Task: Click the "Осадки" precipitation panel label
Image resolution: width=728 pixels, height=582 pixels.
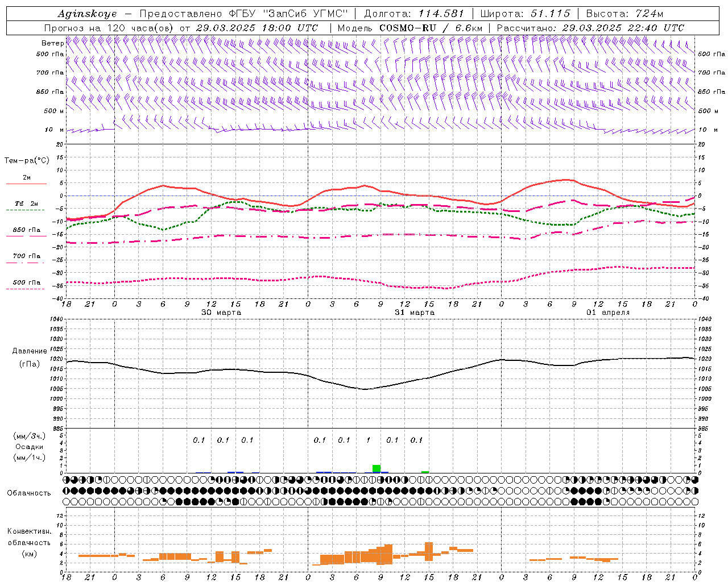Action: (x=30, y=447)
